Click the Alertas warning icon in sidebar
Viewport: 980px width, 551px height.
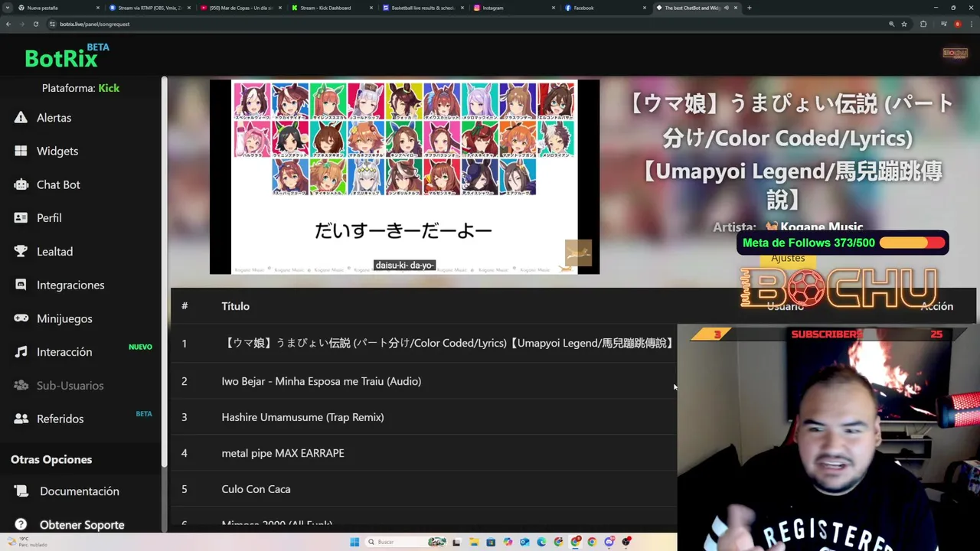tap(21, 118)
